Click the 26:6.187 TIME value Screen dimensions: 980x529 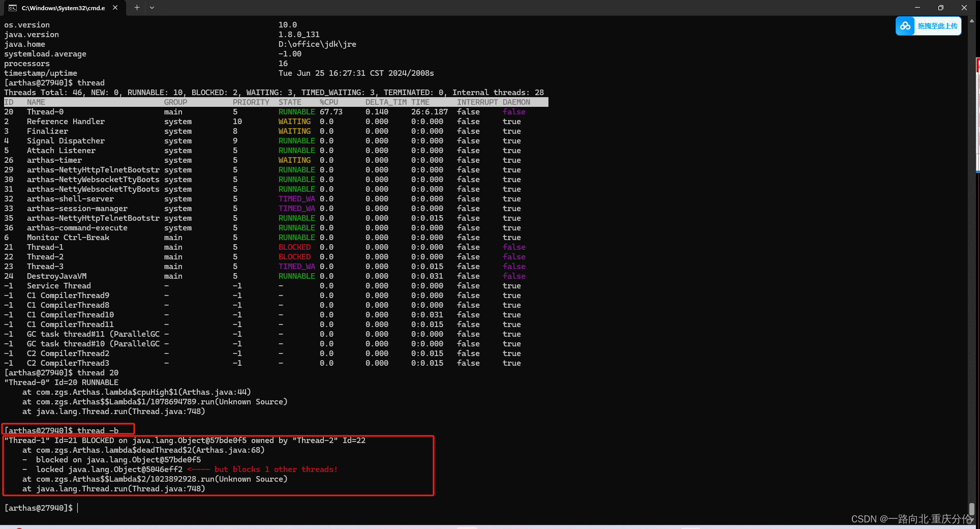click(x=430, y=112)
